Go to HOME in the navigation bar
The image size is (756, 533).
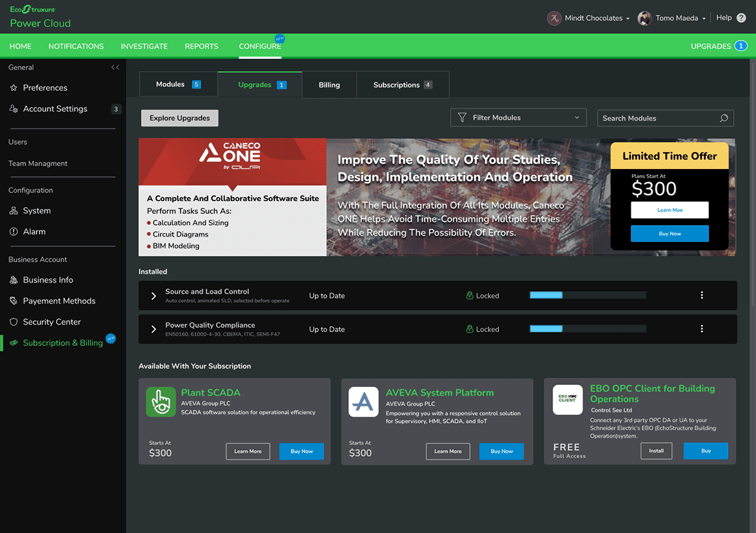20,46
